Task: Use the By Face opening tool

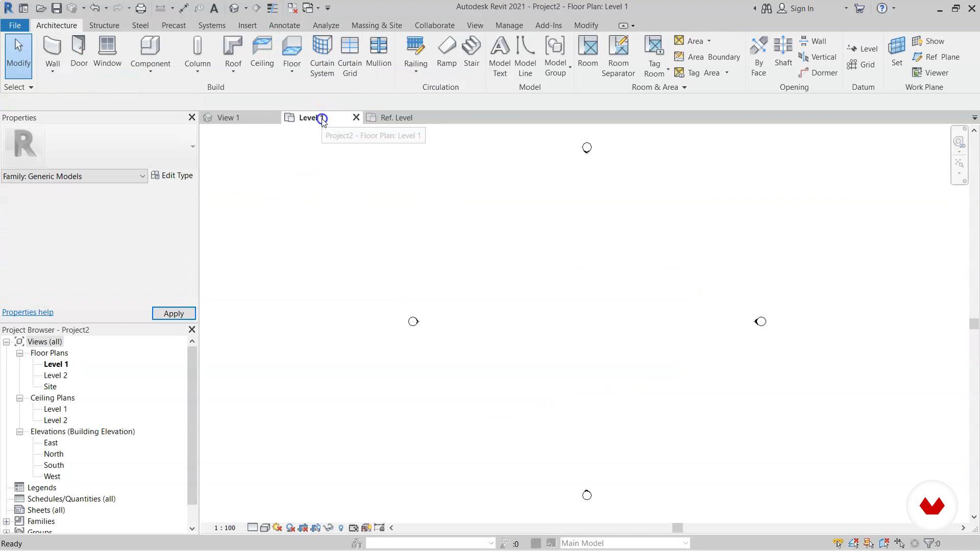Action: [758, 56]
